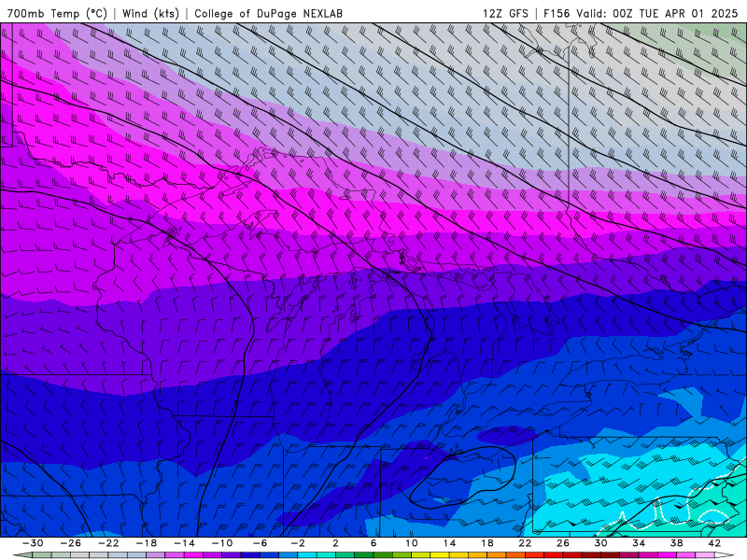Click the -6 colorbar label
The height and width of the screenshot is (560, 747).
coord(260,543)
